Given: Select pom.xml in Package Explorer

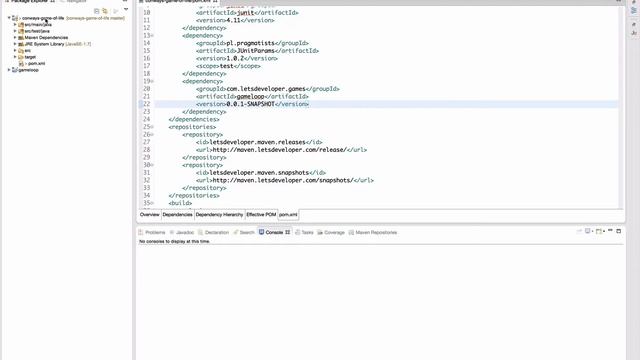Looking at the screenshot, I should (x=36, y=64).
